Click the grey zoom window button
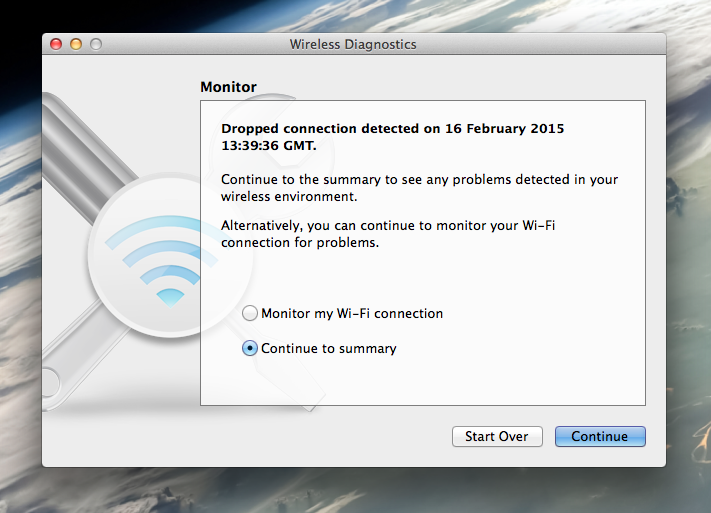The image size is (711, 513). coord(96,44)
